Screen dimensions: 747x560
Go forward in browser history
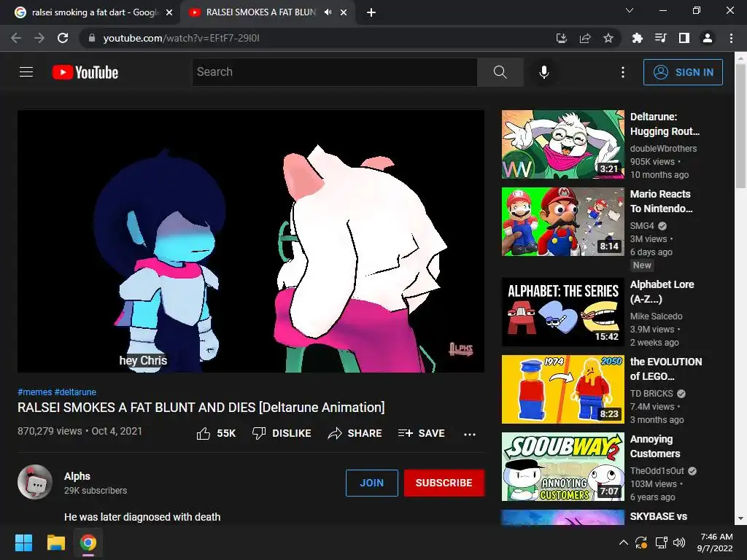click(x=39, y=38)
